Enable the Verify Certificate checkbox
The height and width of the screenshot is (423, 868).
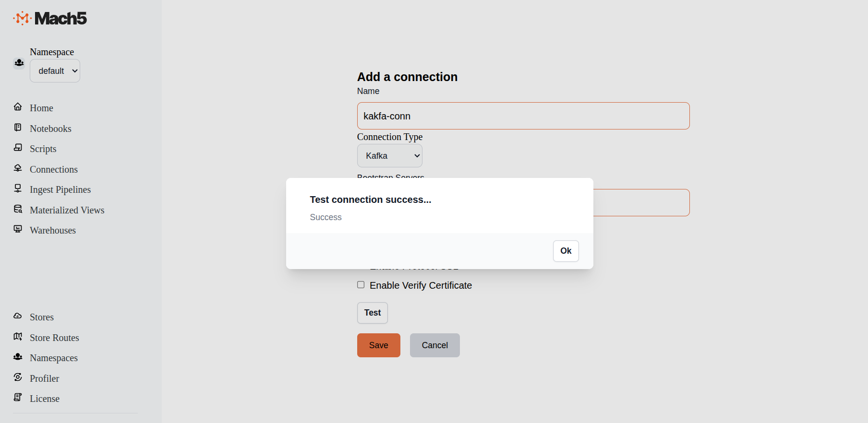click(x=361, y=285)
